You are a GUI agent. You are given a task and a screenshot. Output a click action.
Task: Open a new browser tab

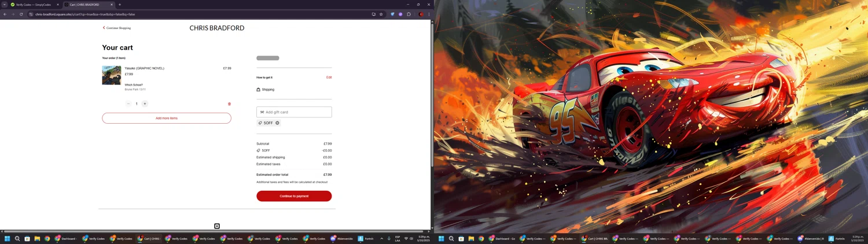click(x=120, y=5)
